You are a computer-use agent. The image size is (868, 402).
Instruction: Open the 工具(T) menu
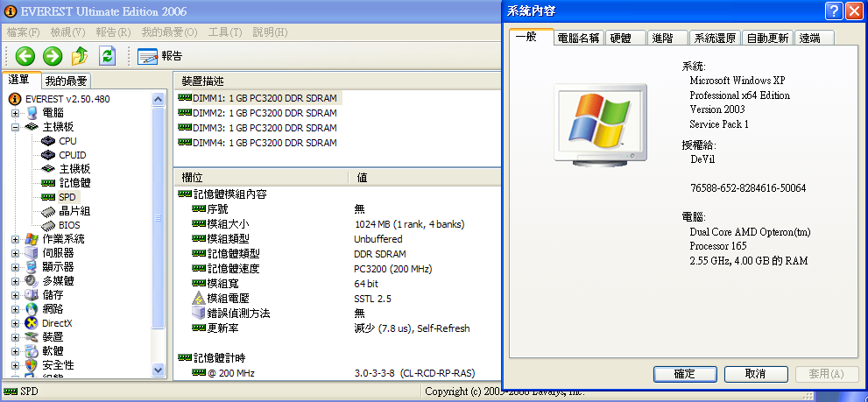pyautogui.click(x=224, y=32)
